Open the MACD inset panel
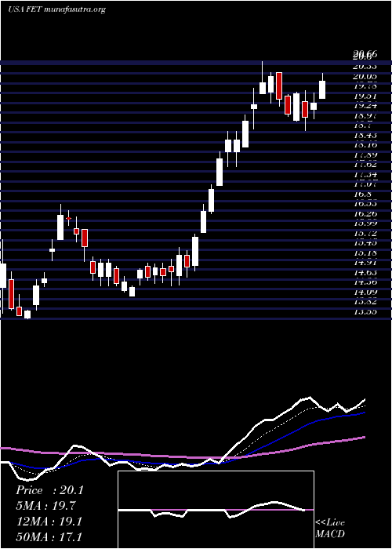This screenshot has width=392, height=549. (x=216, y=510)
